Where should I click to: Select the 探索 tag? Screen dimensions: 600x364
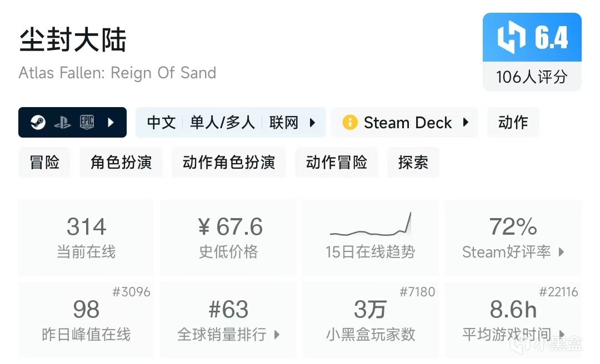point(413,163)
